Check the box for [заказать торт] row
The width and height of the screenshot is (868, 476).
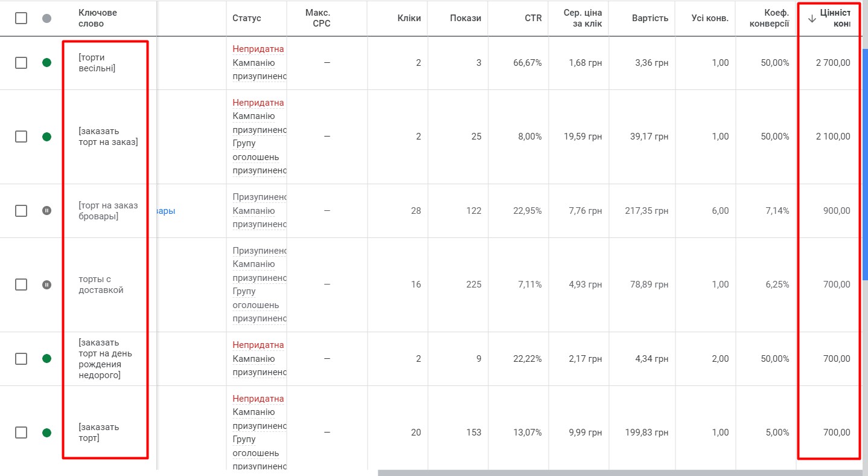pos(21,433)
